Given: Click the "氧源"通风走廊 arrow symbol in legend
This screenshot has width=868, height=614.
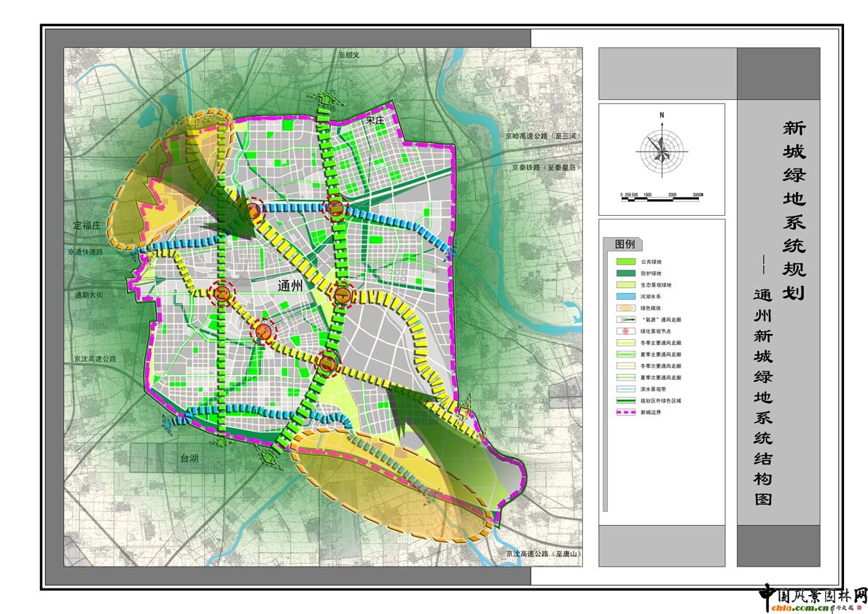Looking at the screenshot, I should point(627,319).
